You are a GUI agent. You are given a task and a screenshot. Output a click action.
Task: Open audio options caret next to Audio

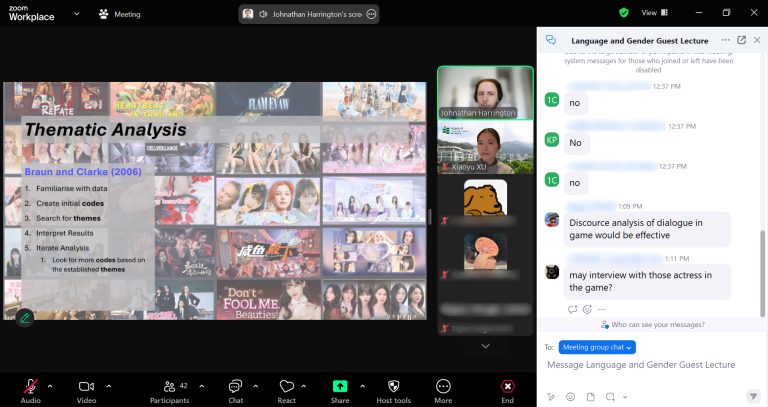(x=50, y=386)
